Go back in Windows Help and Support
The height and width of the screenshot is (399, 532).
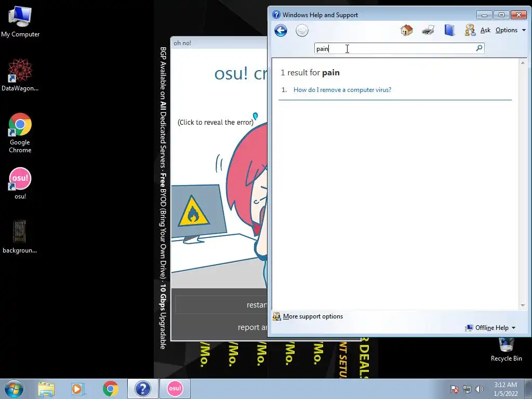[x=281, y=31]
